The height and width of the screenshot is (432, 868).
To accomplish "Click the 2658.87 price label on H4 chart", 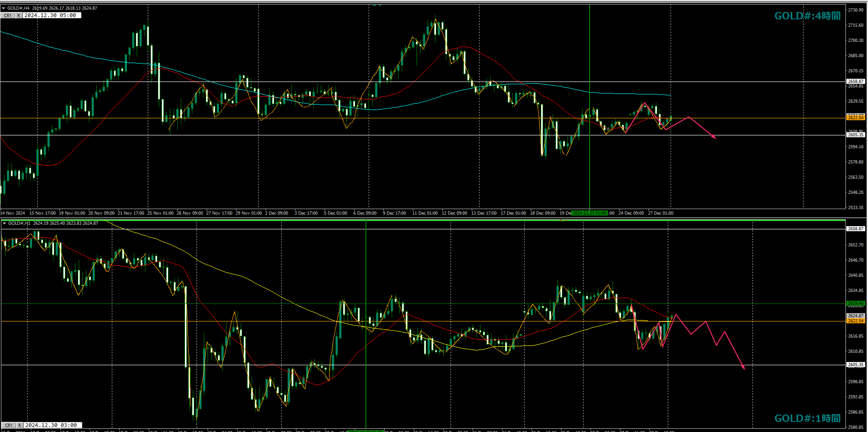I will [856, 82].
